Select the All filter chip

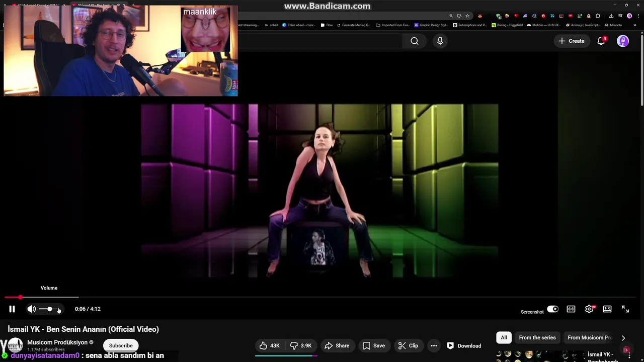pyautogui.click(x=504, y=338)
